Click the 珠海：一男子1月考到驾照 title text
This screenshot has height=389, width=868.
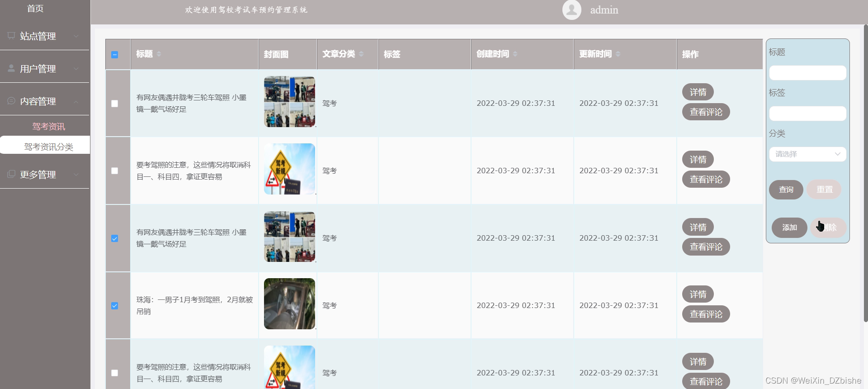coord(195,306)
